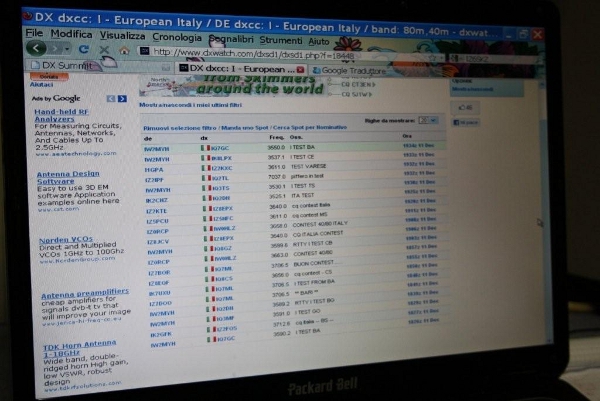600x401 pixels.
Task: Select the 'TEST VARESE' comment text
Action: tap(308, 166)
